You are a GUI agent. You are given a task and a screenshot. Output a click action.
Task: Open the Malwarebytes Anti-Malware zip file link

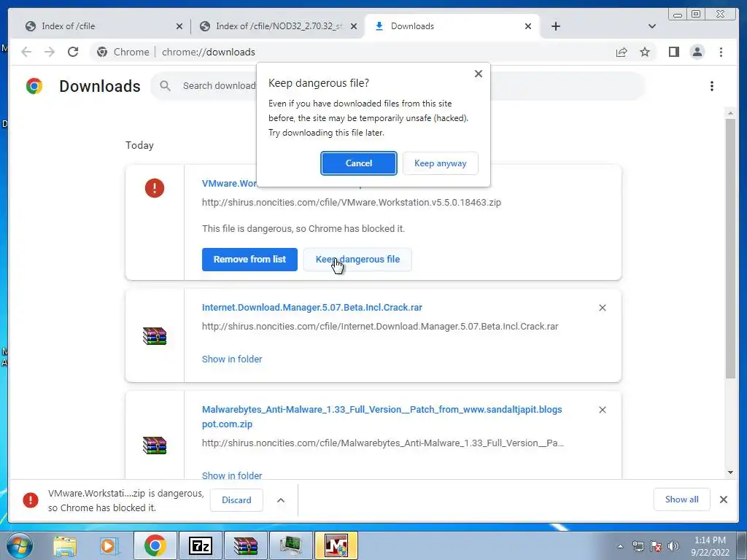(x=382, y=416)
